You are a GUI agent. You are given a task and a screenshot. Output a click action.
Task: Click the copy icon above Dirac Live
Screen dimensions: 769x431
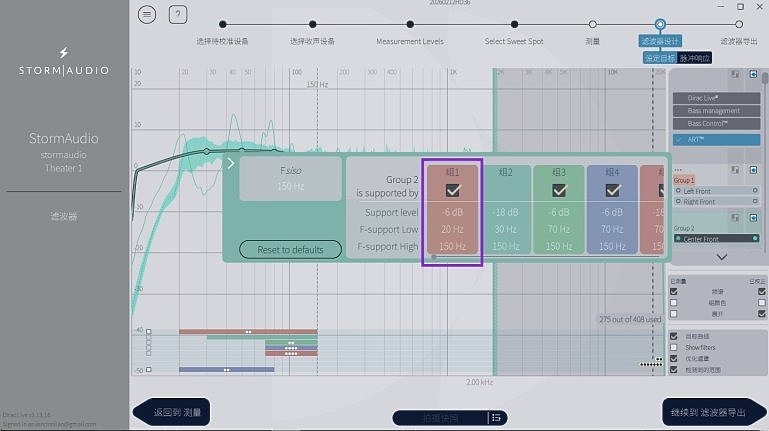735,74
